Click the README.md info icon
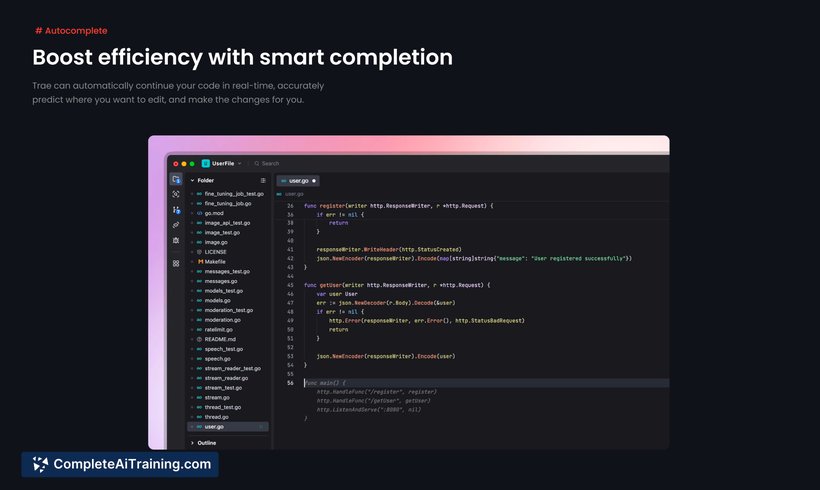Viewport: 820px width, 490px height. (x=199, y=339)
